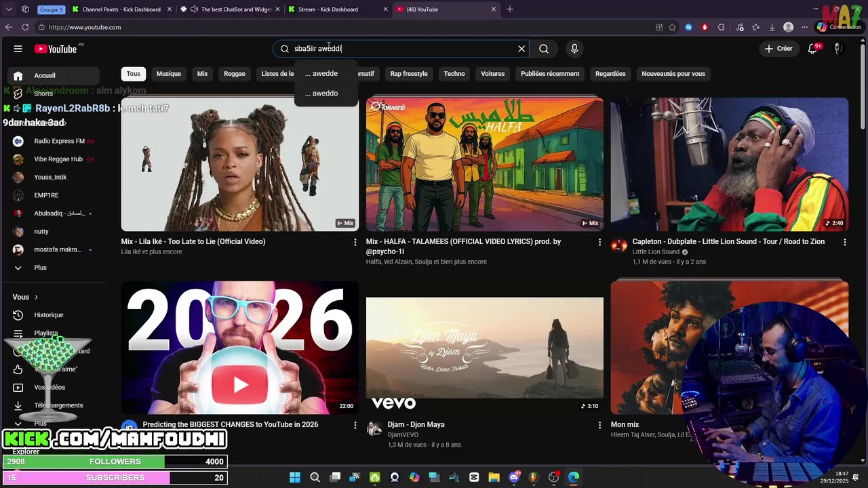Open the Predicting BIGGEST CHANGES video title

(231, 425)
